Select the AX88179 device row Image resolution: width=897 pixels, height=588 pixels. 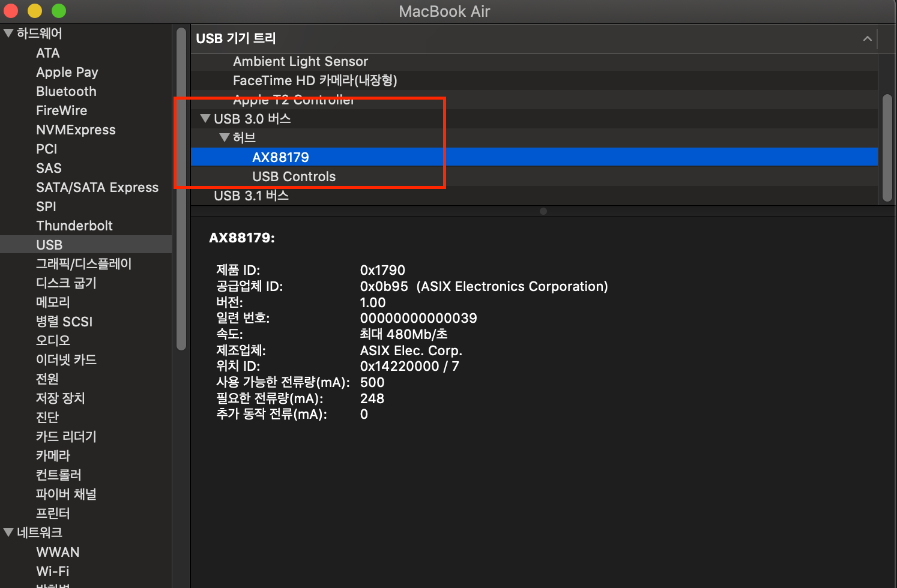point(534,157)
